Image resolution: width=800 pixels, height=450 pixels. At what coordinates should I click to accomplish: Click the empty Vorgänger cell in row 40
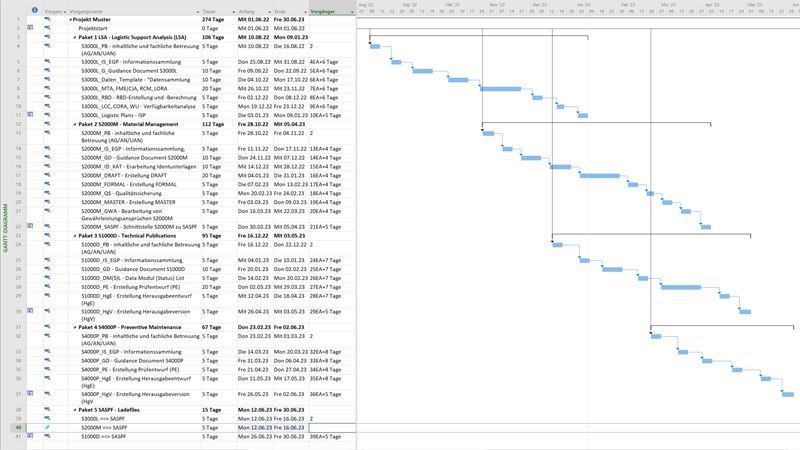pos(331,427)
